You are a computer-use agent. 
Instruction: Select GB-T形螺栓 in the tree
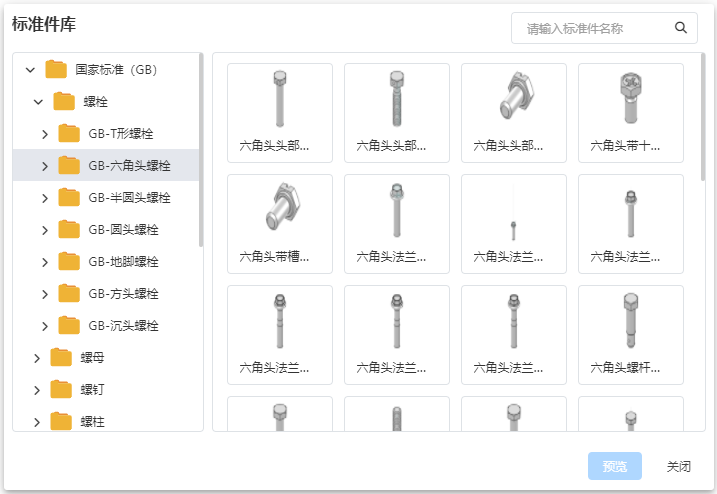point(121,134)
